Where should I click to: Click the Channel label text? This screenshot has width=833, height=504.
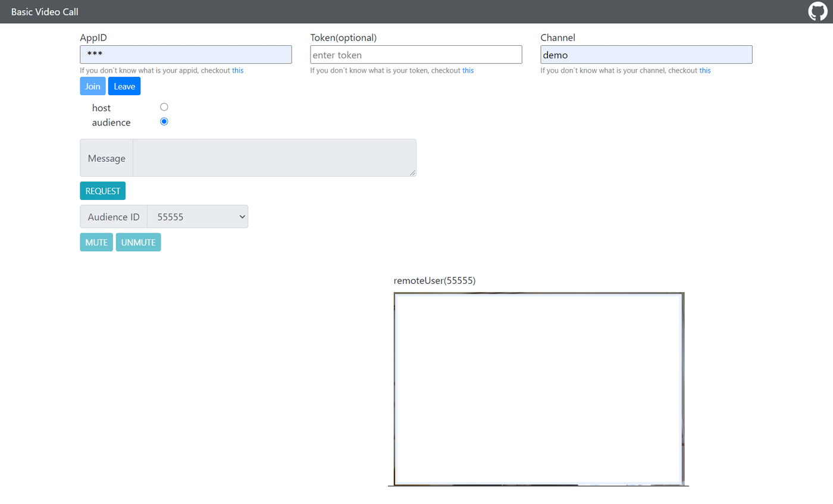[558, 37]
